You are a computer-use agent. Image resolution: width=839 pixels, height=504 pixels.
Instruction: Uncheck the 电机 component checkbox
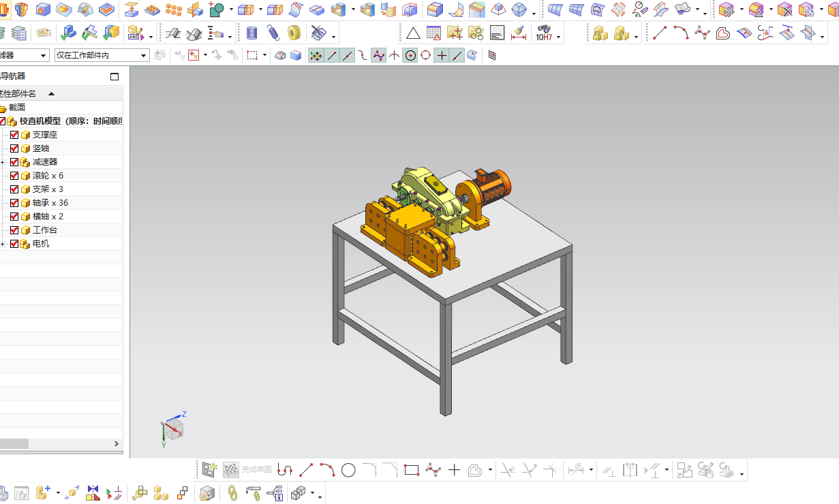(14, 244)
